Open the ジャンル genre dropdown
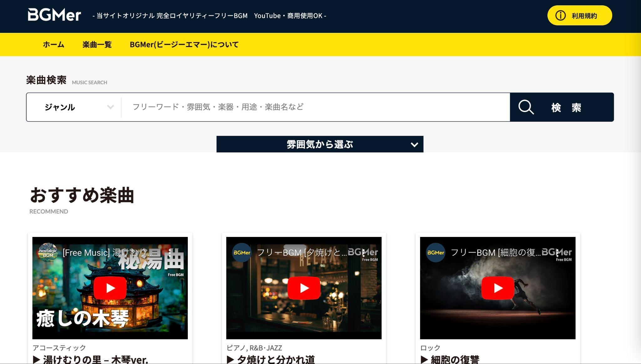This screenshot has width=641, height=364. tap(74, 107)
